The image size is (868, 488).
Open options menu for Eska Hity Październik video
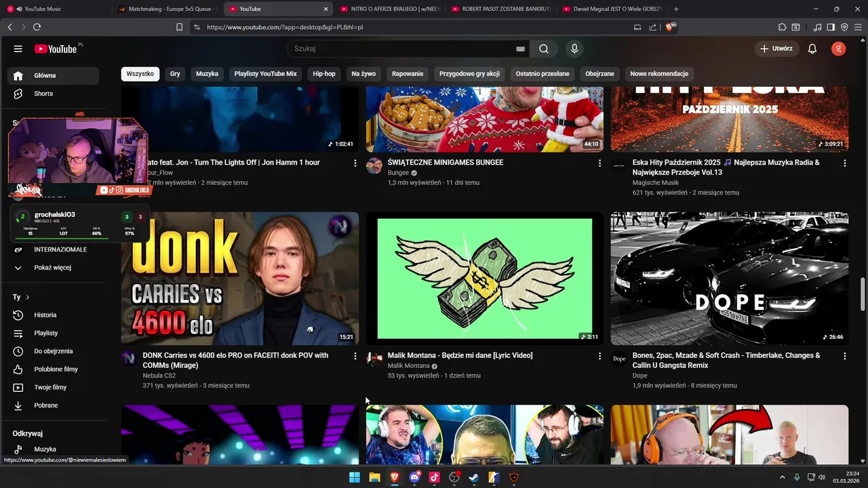coord(844,163)
